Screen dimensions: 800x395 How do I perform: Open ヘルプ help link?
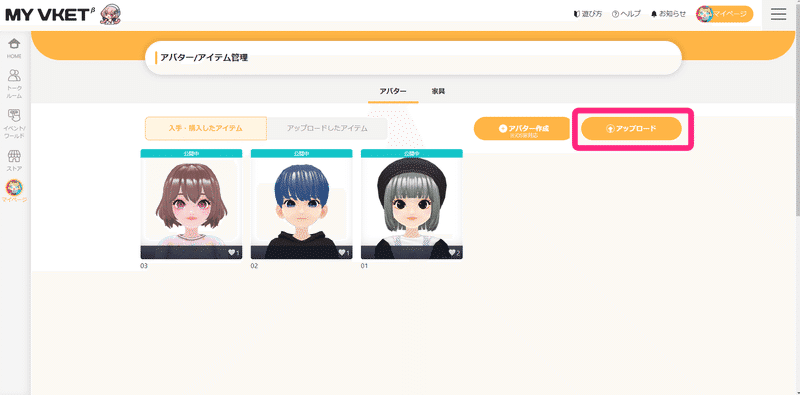(626, 14)
